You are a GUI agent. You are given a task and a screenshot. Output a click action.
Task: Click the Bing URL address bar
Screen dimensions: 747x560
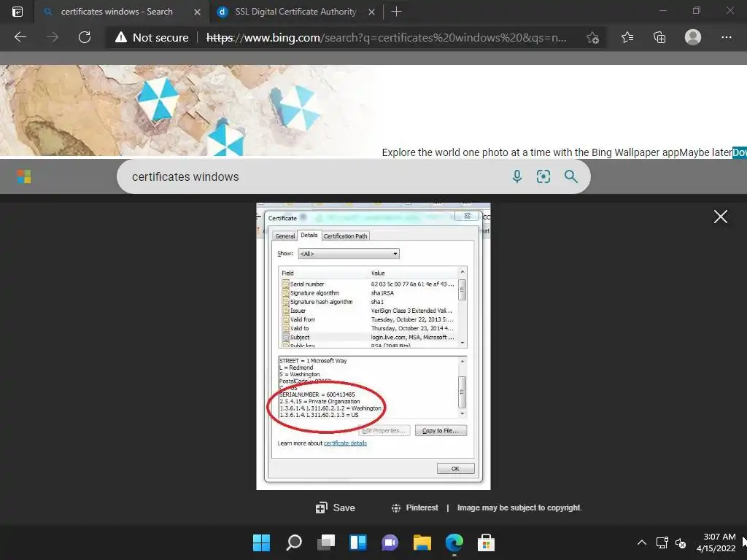pos(387,38)
